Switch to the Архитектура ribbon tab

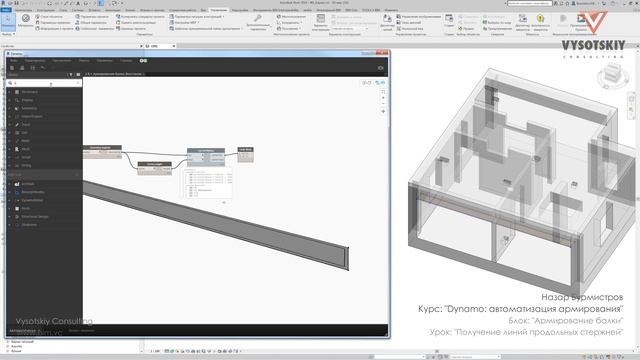(23, 10)
